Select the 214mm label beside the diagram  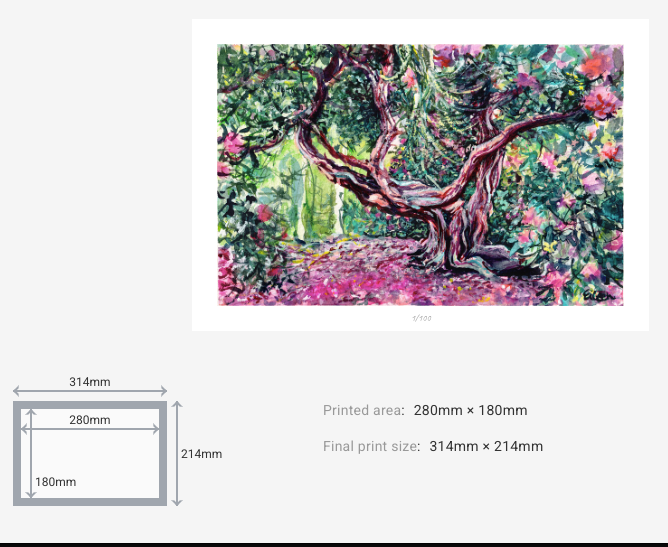coord(201,454)
